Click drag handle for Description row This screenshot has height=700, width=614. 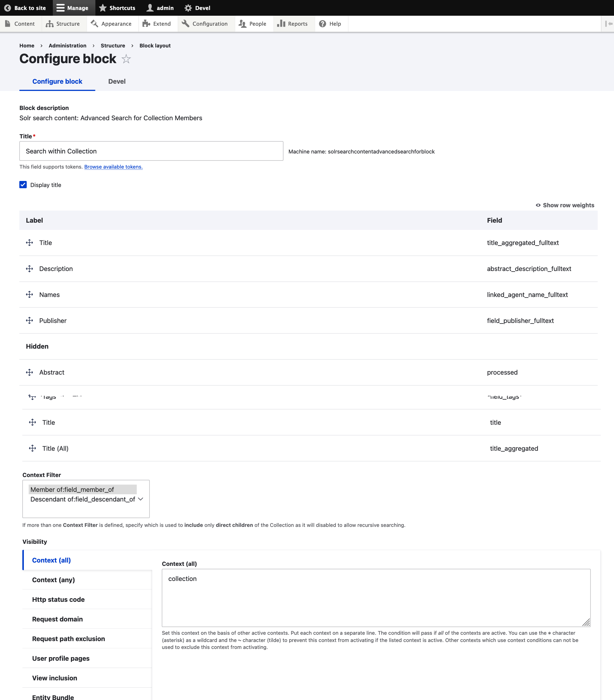(x=30, y=269)
